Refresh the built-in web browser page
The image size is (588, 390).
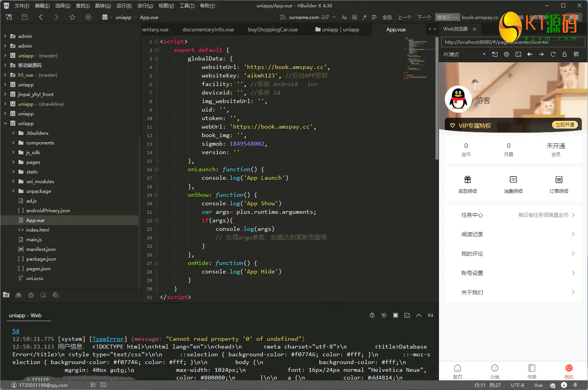[x=553, y=54]
